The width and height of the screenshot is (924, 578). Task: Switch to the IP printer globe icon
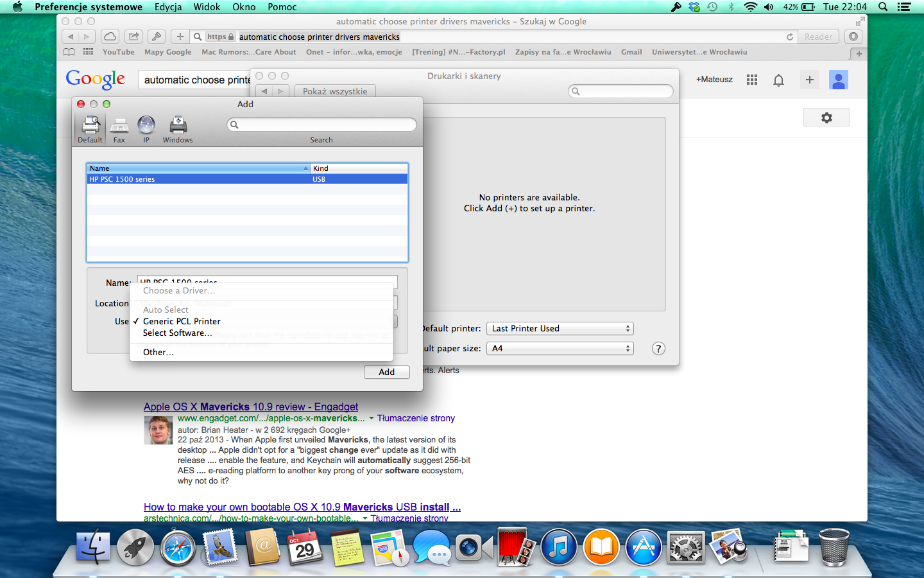146,129
